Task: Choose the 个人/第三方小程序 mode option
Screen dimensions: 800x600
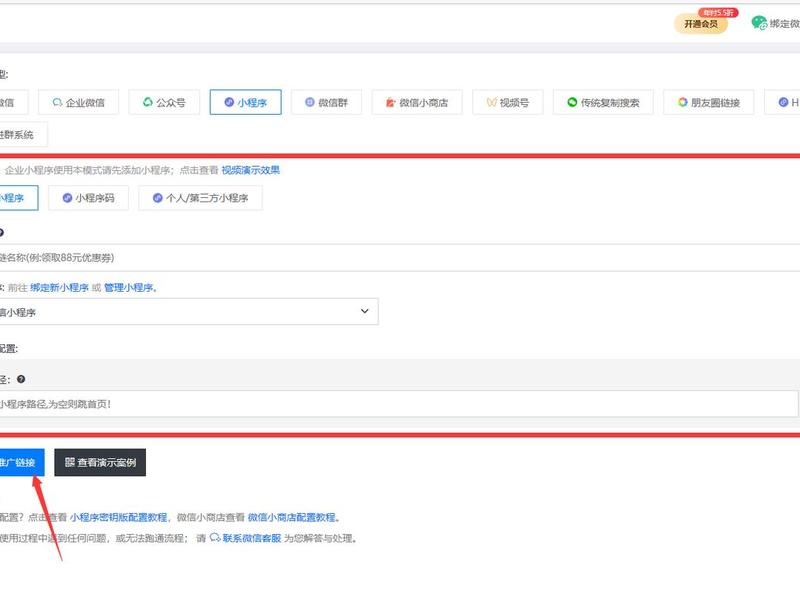Action: point(201,198)
